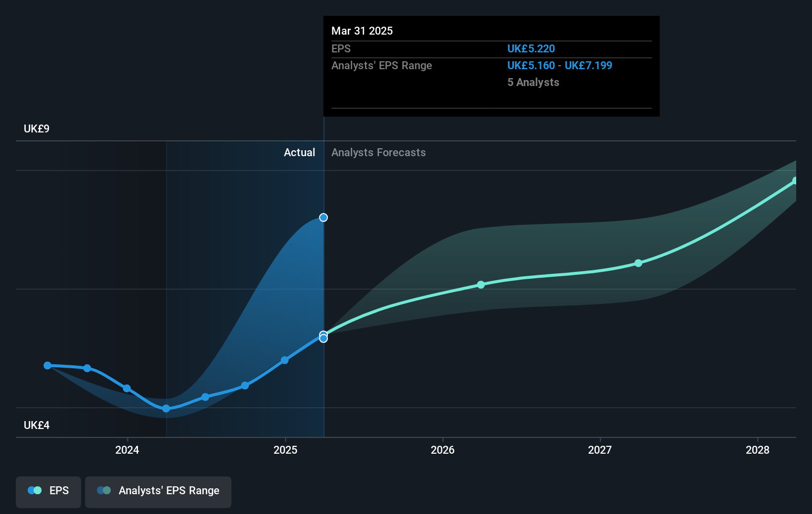Switch to the Actual section of the chart
This screenshot has width=812, height=514.
coord(299,152)
